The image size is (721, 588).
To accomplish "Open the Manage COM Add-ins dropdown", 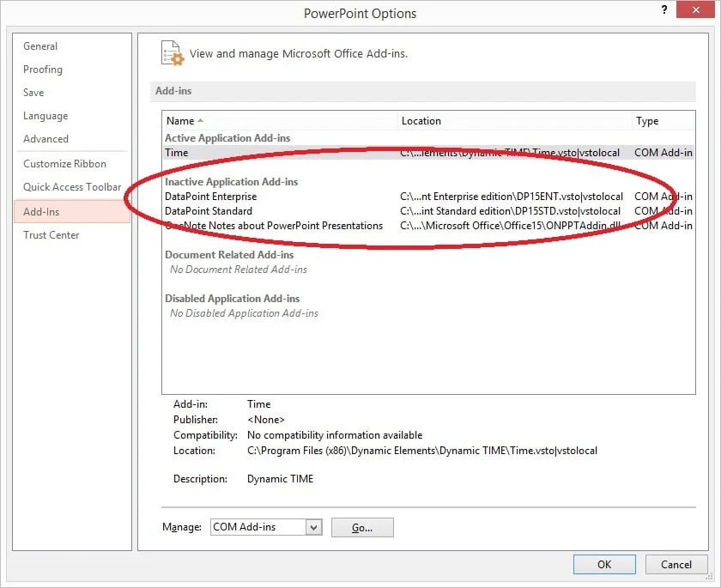I will point(312,527).
